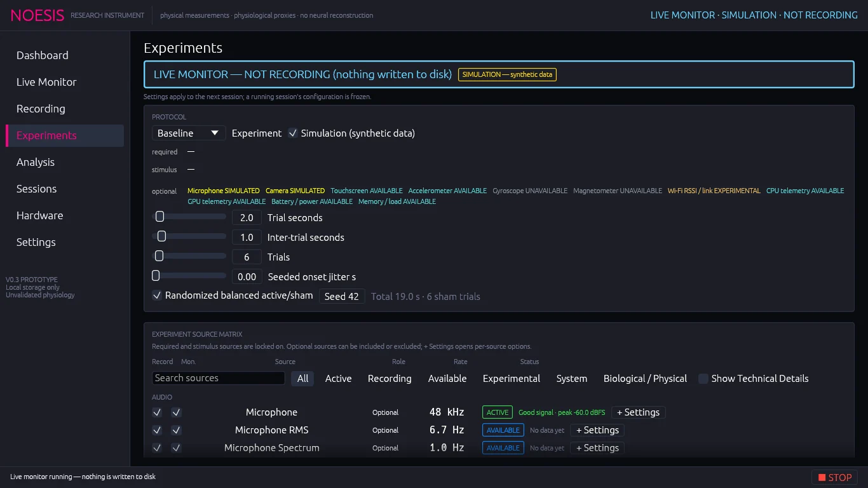This screenshot has height=488, width=868.
Task: Click the Camera SIMULATED tag
Action: tap(295, 191)
